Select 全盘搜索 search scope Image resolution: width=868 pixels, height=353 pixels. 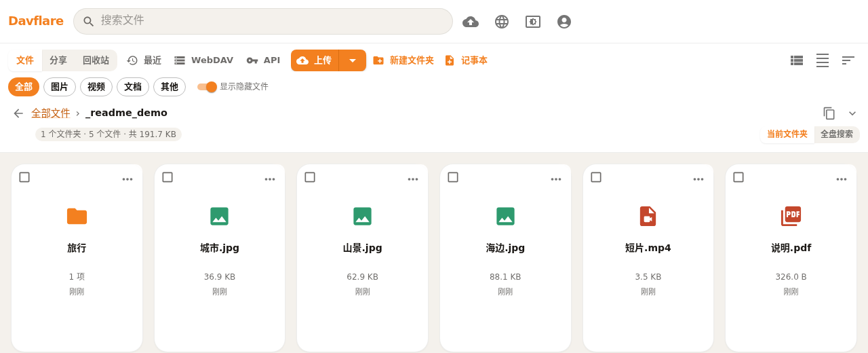[x=837, y=134]
